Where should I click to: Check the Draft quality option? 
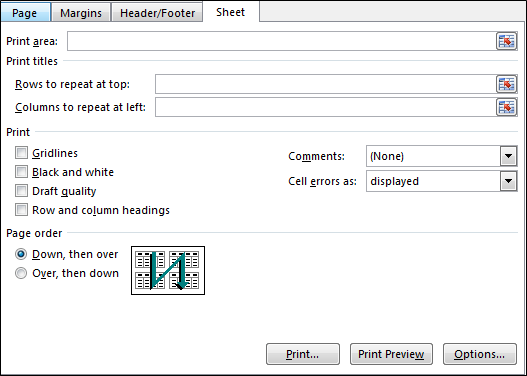(21, 191)
